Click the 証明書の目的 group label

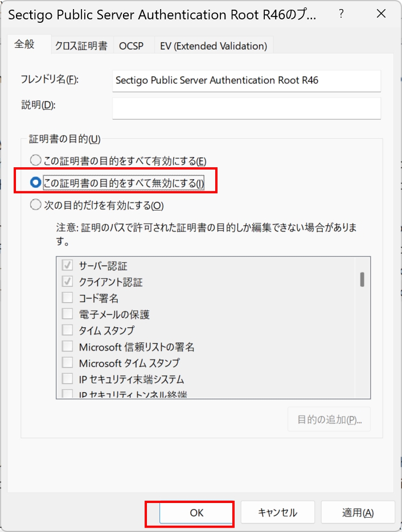click(64, 139)
